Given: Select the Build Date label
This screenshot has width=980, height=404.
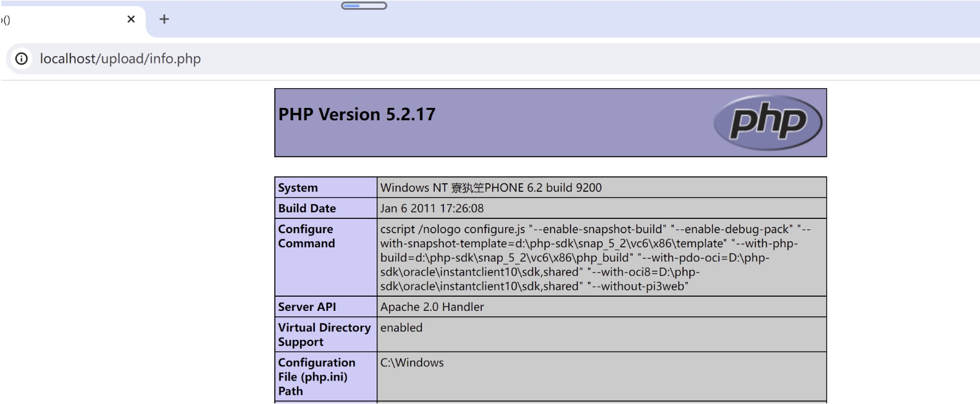Looking at the screenshot, I should coord(307,208).
